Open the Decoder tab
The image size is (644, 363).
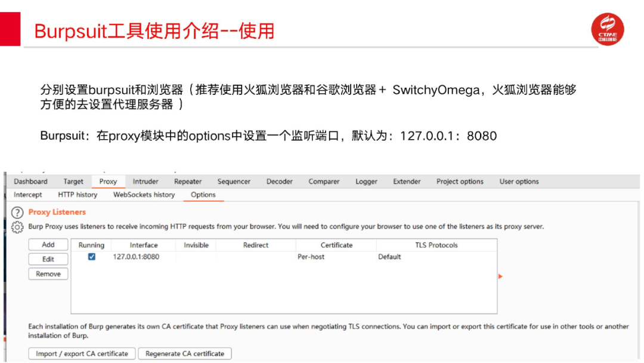279,181
